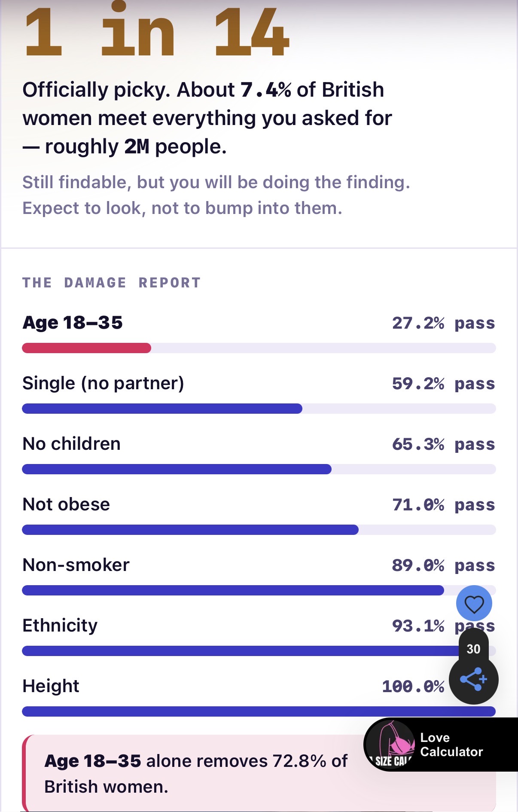The width and height of the screenshot is (518, 812).
Task: Click the Age 18–35 removes 72.8% callout
Action: (x=259, y=773)
